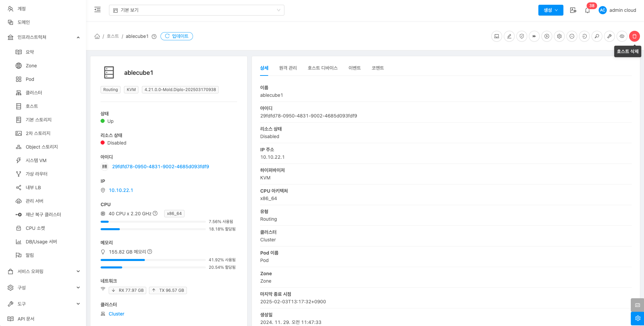Open Zone in the infrastructure sidebar

tap(31, 66)
